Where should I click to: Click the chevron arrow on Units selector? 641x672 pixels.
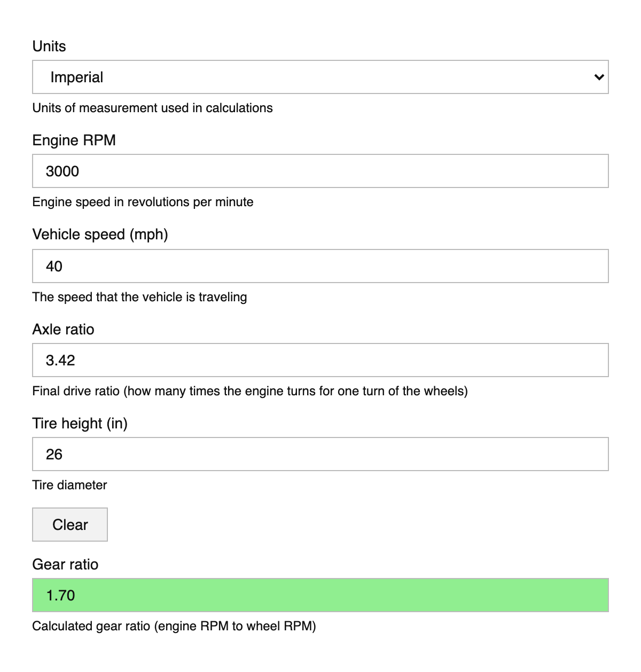tap(599, 77)
